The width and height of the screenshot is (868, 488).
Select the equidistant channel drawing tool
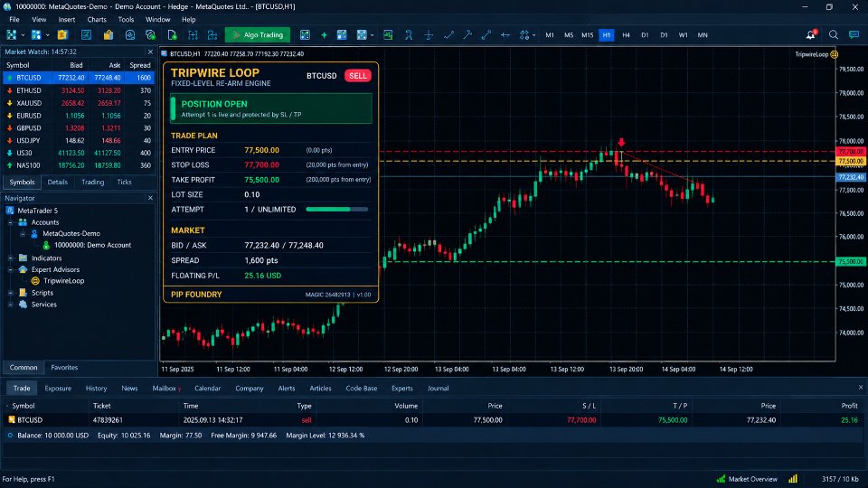tap(486, 35)
